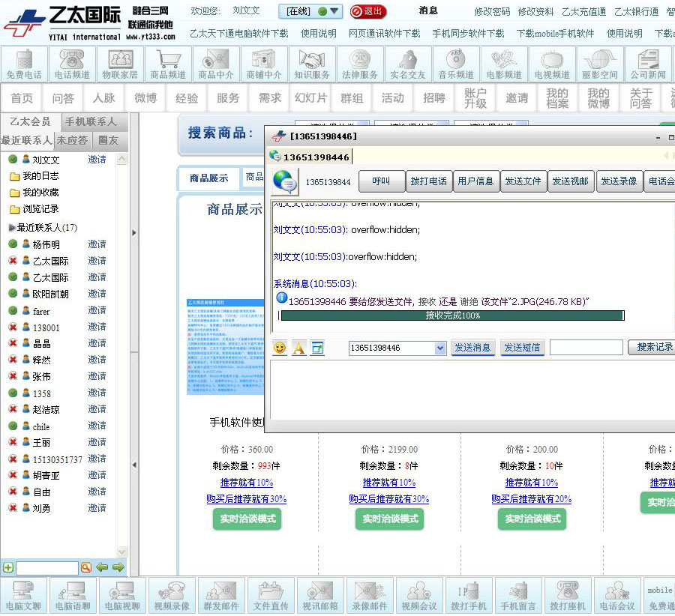Open the 音乐频道 music icon

[456, 64]
